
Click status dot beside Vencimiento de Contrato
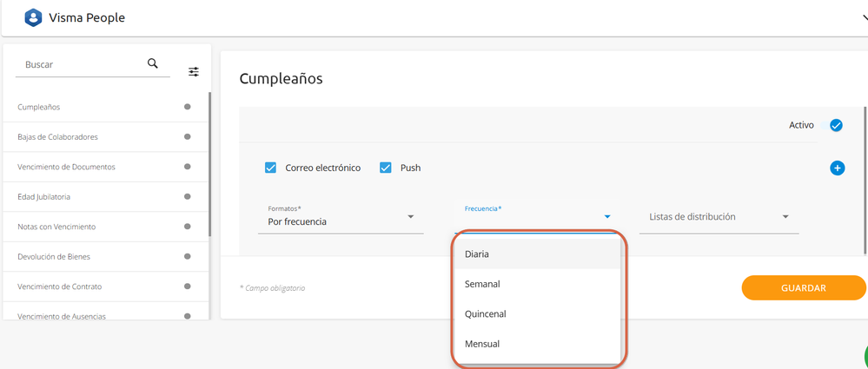pyautogui.click(x=187, y=286)
